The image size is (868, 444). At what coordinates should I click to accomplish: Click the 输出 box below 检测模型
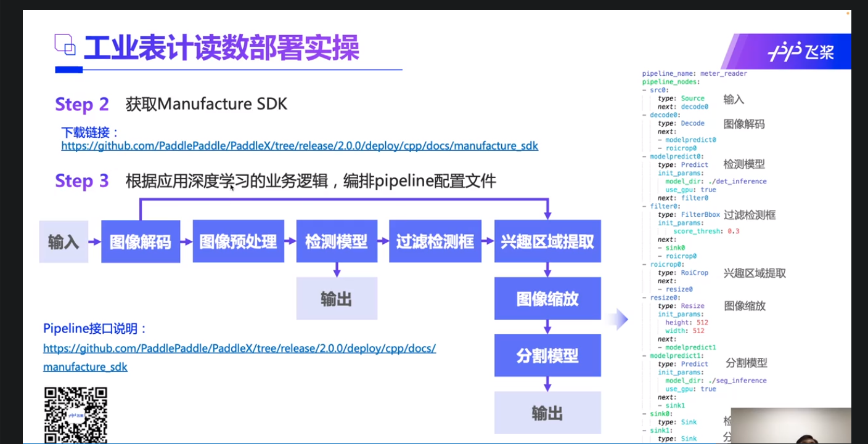(x=337, y=299)
